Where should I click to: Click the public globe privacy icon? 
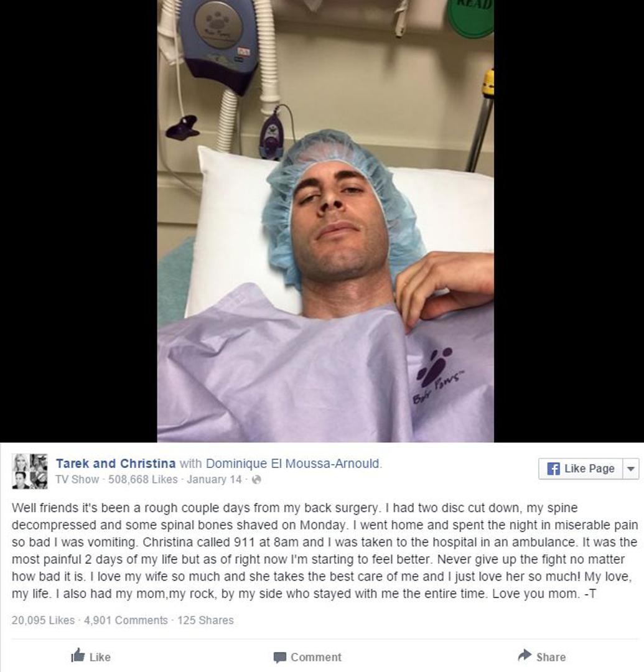pyautogui.click(x=256, y=480)
